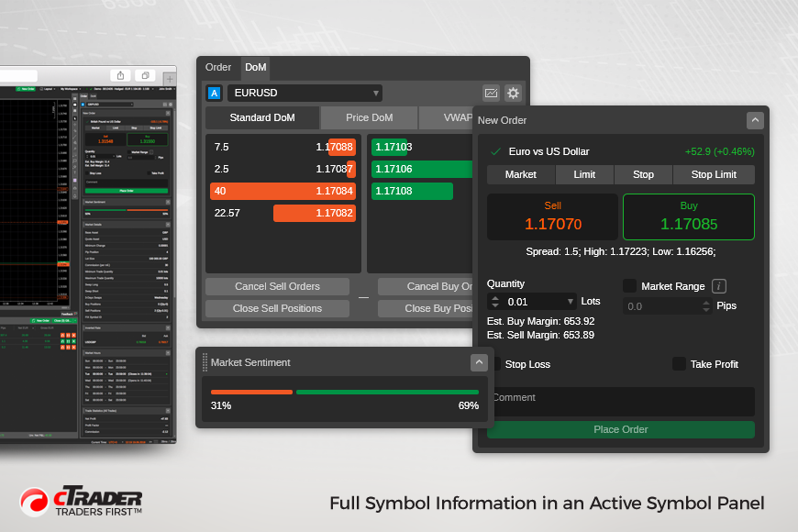Click the browser new tab plus button
Image resolution: width=798 pixels, height=532 pixels.
(170, 77)
